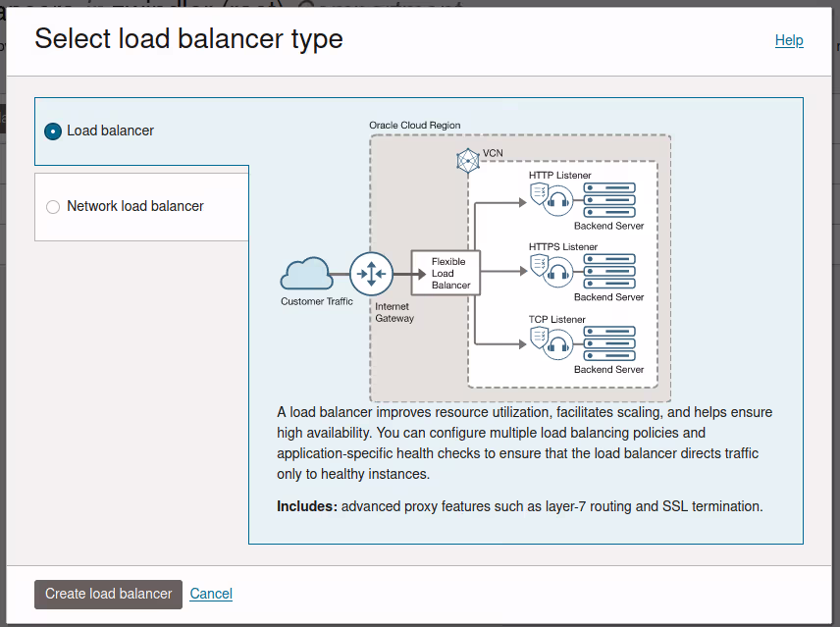This screenshot has height=627, width=840.
Task: Click the Flexible Load Balancer box
Action: pyautogui.click(x=444, y=273)
